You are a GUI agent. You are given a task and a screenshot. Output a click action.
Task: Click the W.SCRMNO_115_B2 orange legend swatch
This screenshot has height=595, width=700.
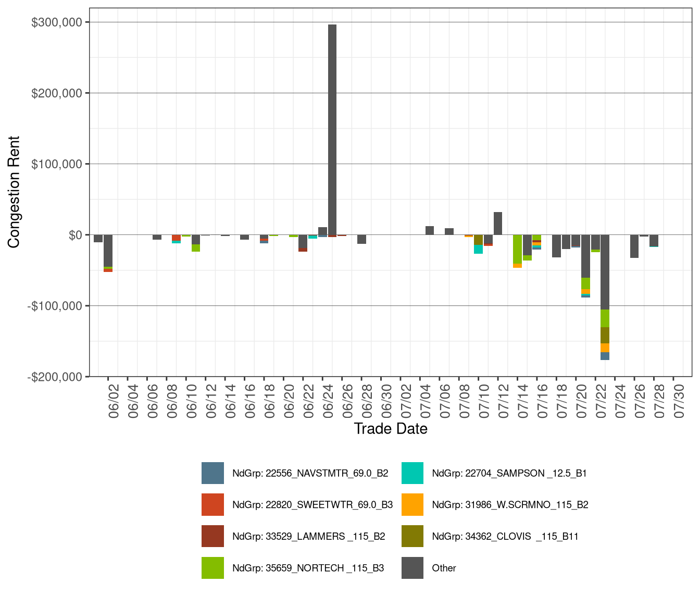pos(413,504)
